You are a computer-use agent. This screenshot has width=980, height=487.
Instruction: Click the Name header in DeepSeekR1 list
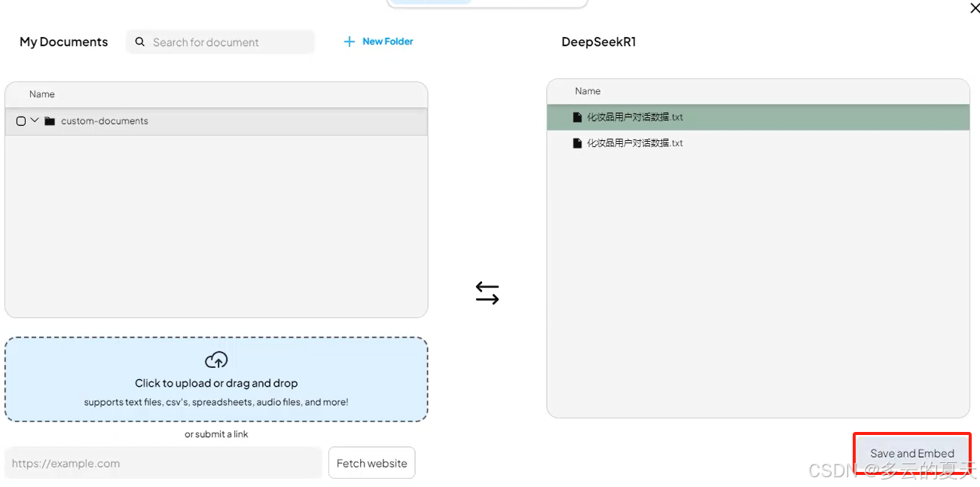coord(588,91)
